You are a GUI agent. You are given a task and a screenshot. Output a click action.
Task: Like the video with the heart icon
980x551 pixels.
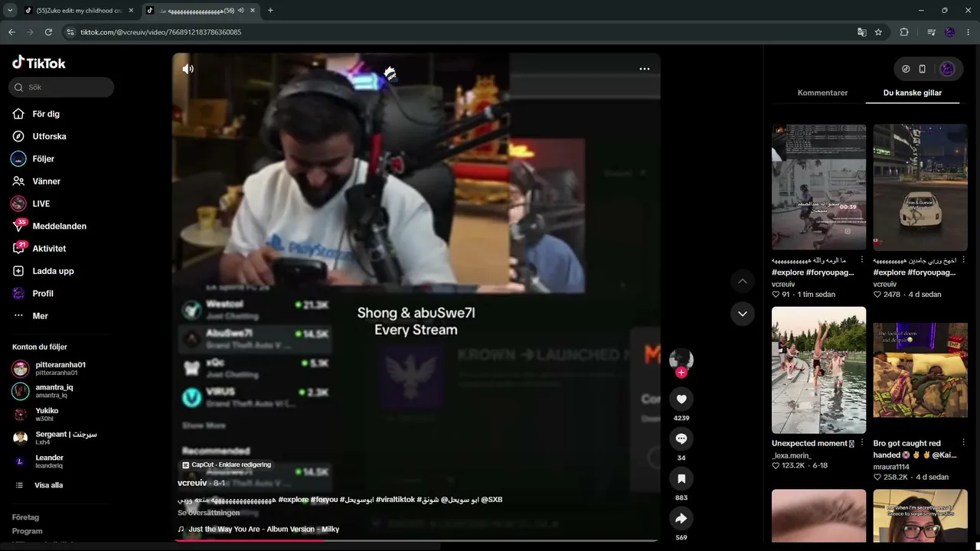tap(681, 399)
